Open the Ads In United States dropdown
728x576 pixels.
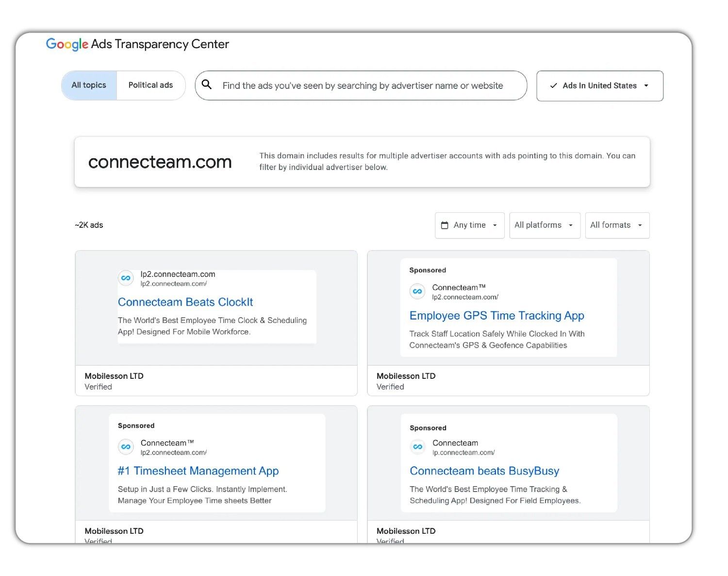coord(600,86)
